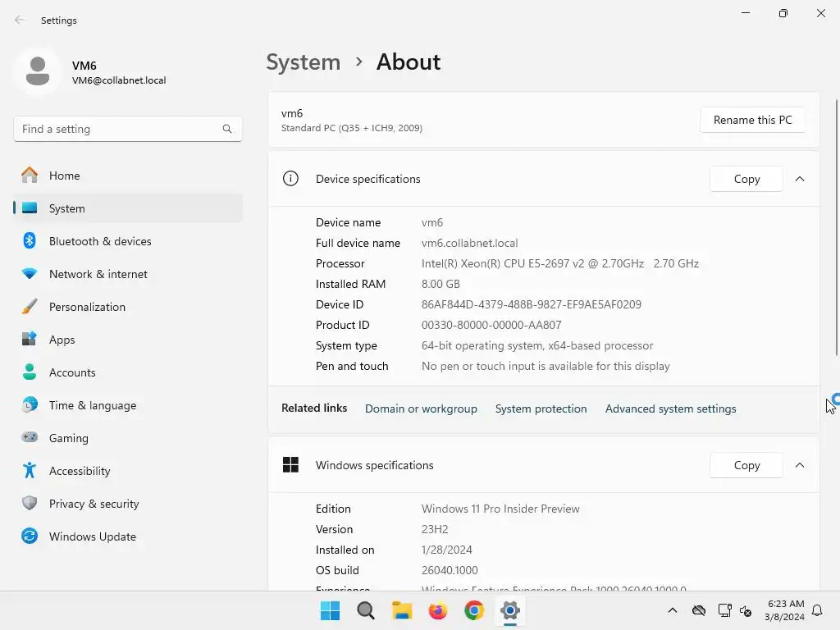Select System in the sidebar
The width and height of the screenshot is (840, 630).
coord(128,208)
